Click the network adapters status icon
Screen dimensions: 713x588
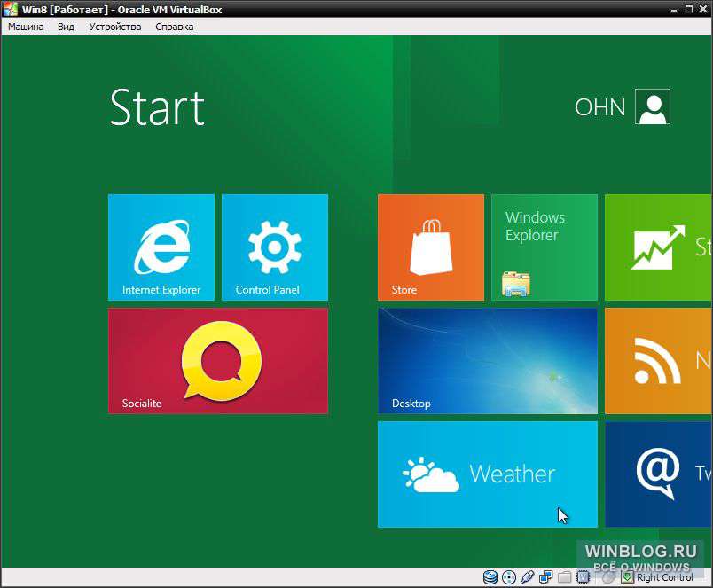click(545, 577)
